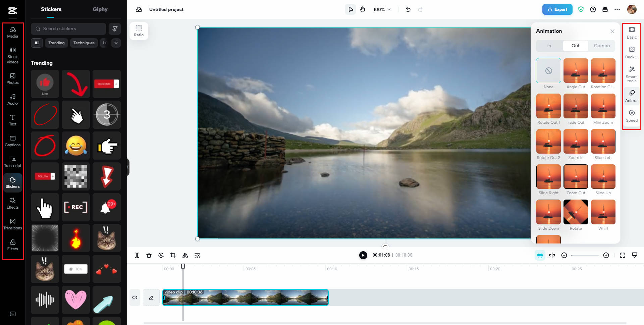Click the Export button
Image resolution: width=644 pixels, height=325 pixels.
tap(557, 9)
